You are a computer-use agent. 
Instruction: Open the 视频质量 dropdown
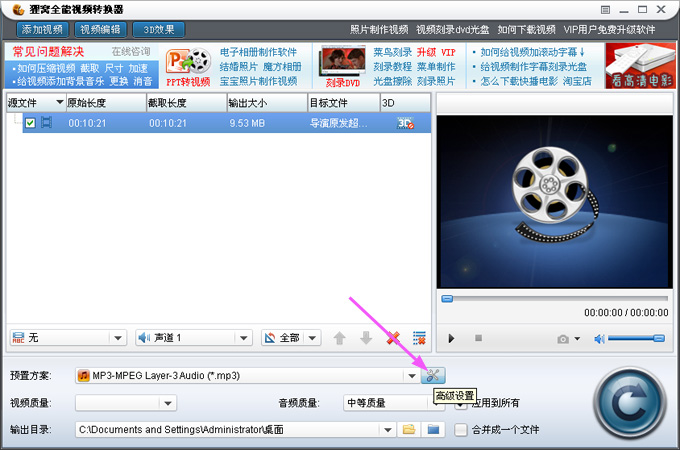point(168,403)
